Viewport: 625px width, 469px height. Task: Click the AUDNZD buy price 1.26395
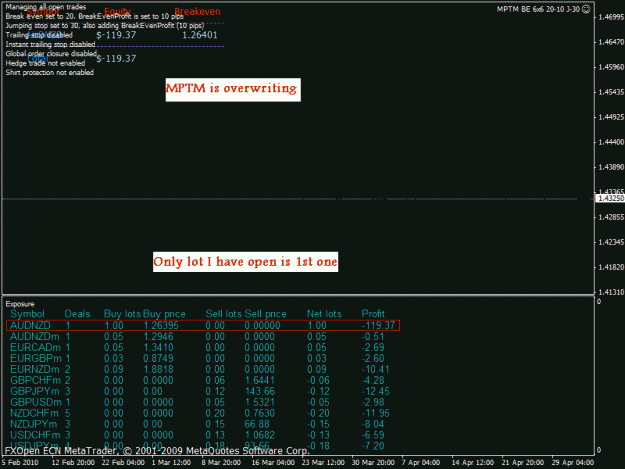tap(161, 326)
